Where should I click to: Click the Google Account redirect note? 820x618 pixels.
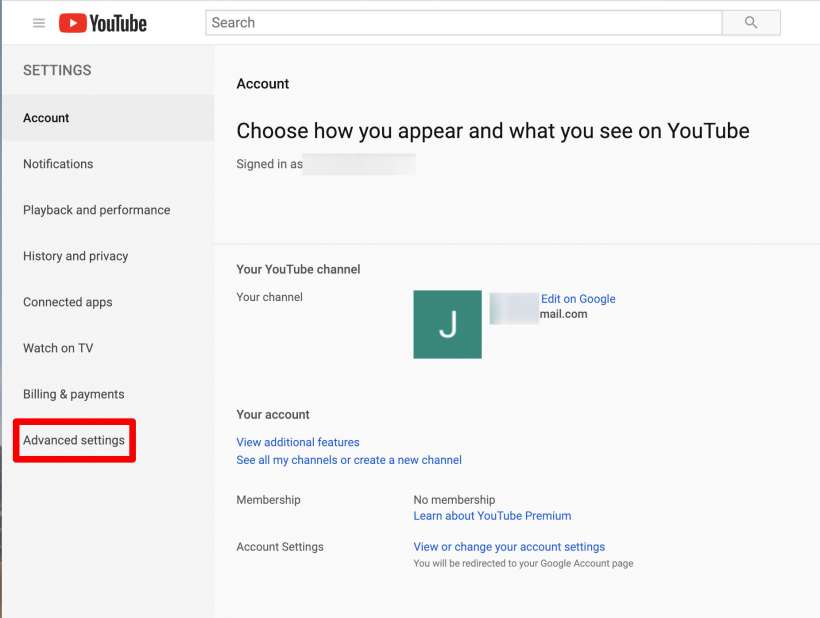click(523, 564)
